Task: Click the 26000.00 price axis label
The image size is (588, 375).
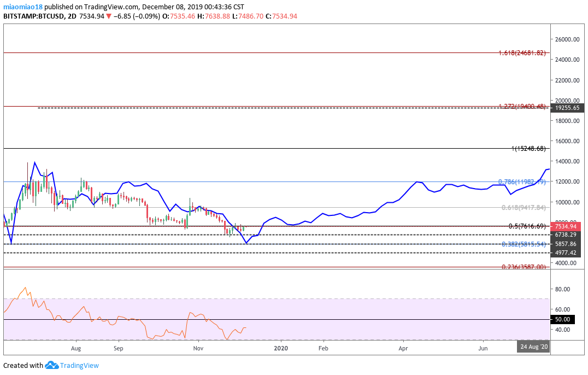Action: click(x=567, y=39)
